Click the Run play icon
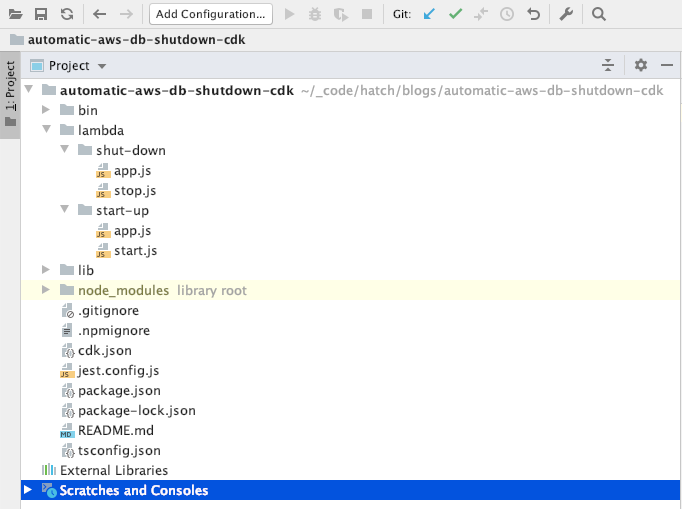The width and height of the screenshot is (682, 509). pyautogui.click(x=289, y=14)
